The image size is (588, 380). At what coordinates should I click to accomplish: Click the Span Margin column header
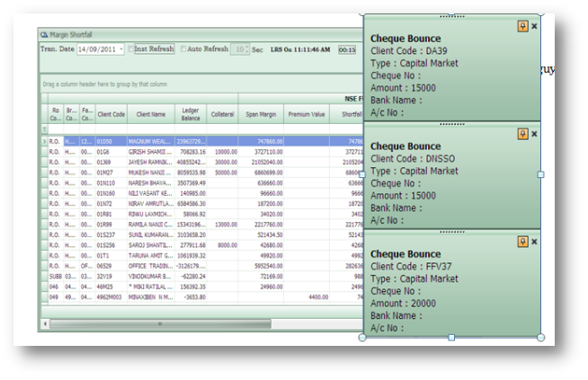[x=261, y=114]
